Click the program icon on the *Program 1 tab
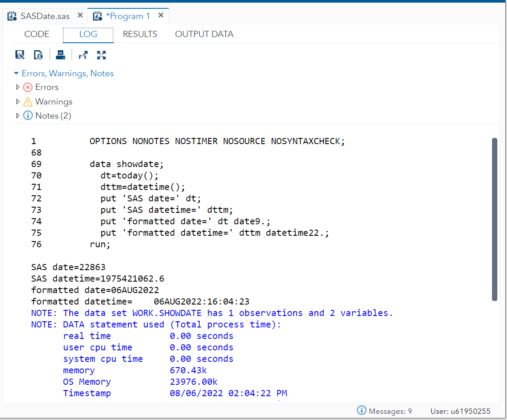Image resolution: width=507 pixels, height=420 pixels. point(97,15)
